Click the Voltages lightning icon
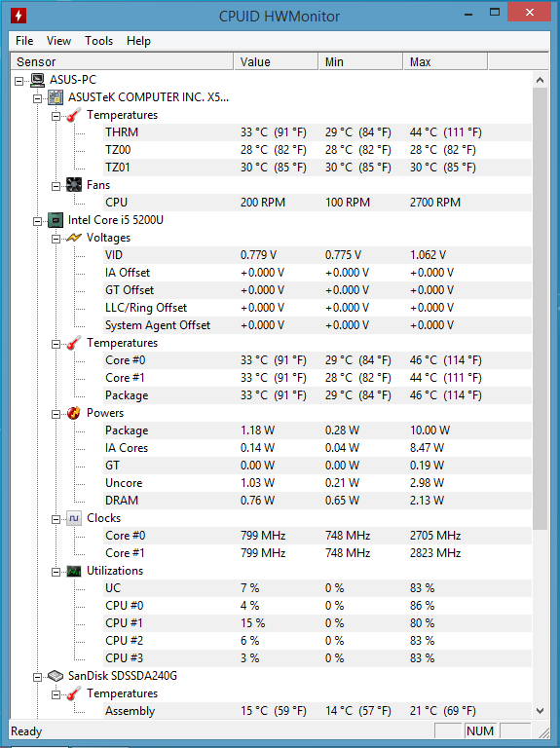The image size is (560, 748). 74,238
